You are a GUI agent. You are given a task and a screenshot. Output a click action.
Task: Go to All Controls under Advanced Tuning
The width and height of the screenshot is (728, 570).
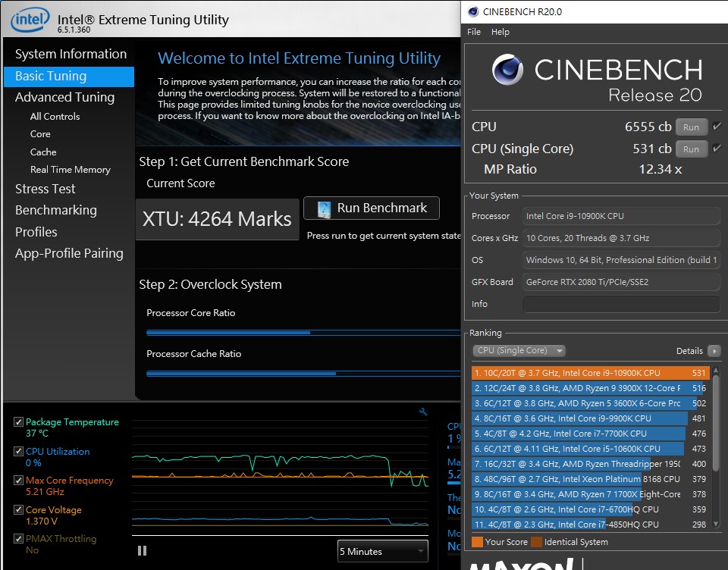click(55, 117)
